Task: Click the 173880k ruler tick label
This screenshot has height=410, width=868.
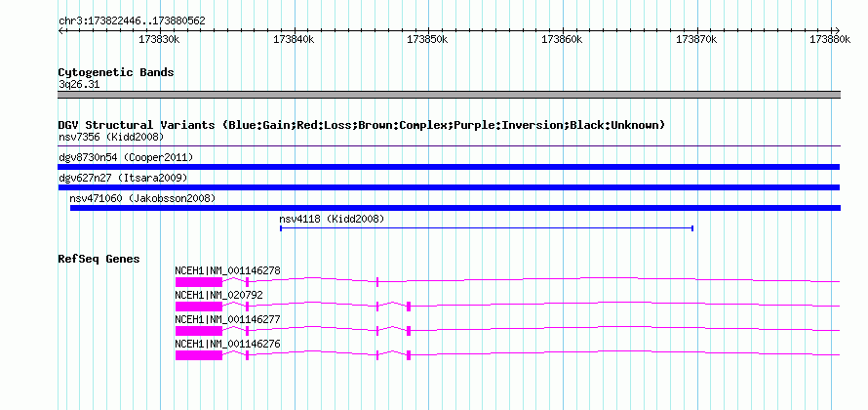Action: pyautogui.click(x=830, y=39)
